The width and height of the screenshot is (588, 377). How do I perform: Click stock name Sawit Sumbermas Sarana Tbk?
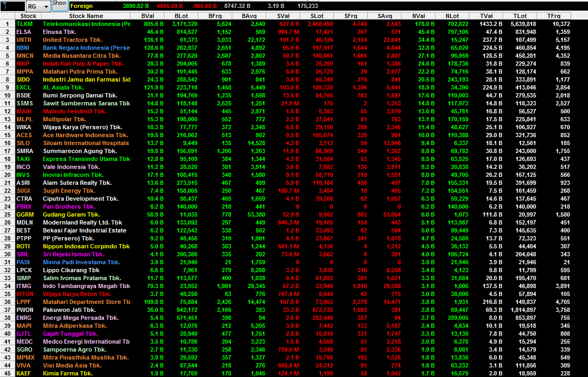pyautogui.click(x=86, y=103)
